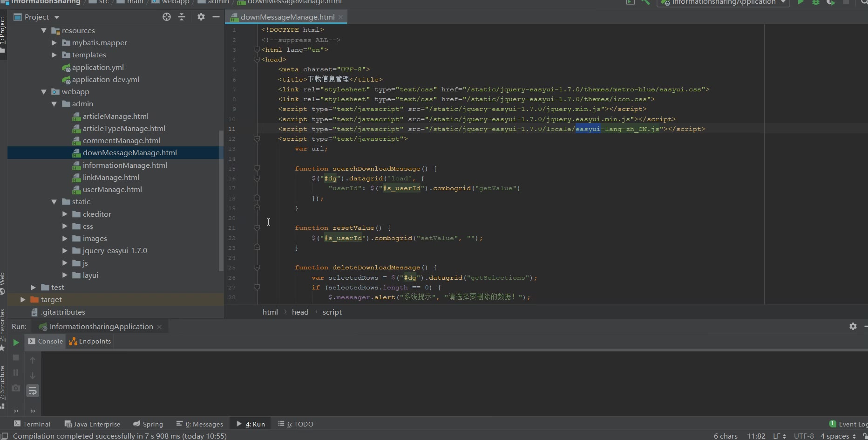
Task: Click the run configuration dropdown
Action: point(723,2)
